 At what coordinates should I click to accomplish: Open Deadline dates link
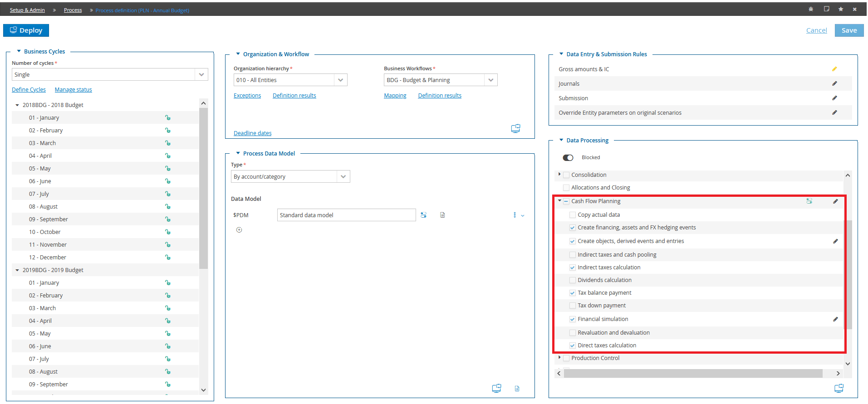[252, 133]
